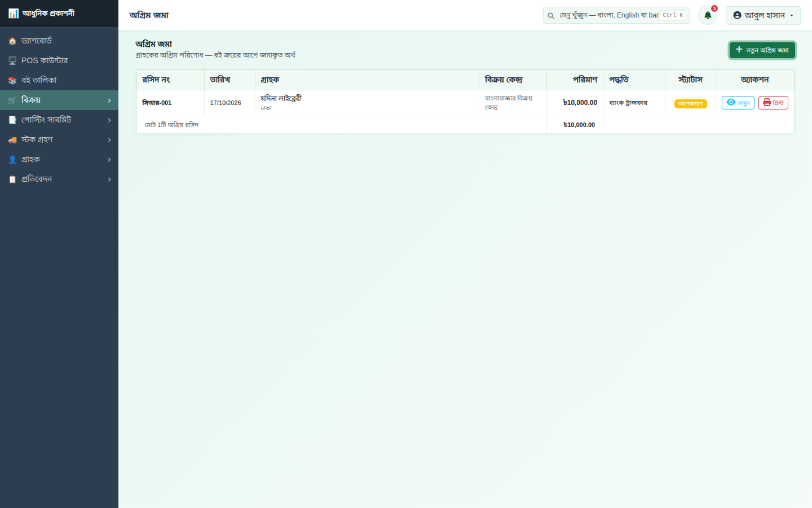Expand the পোস্টিং সাবমিট chevron

(109, 120)
